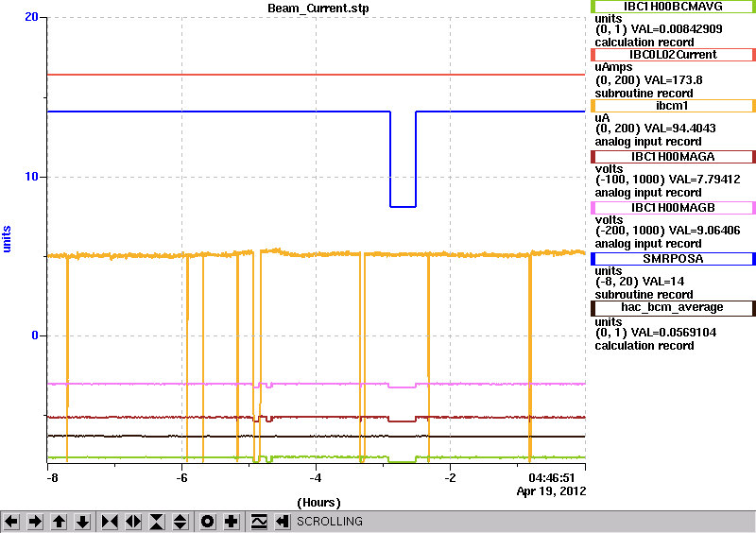Click the x-axis tick label -6
This screenshot has height=533, width=756.
181,478
